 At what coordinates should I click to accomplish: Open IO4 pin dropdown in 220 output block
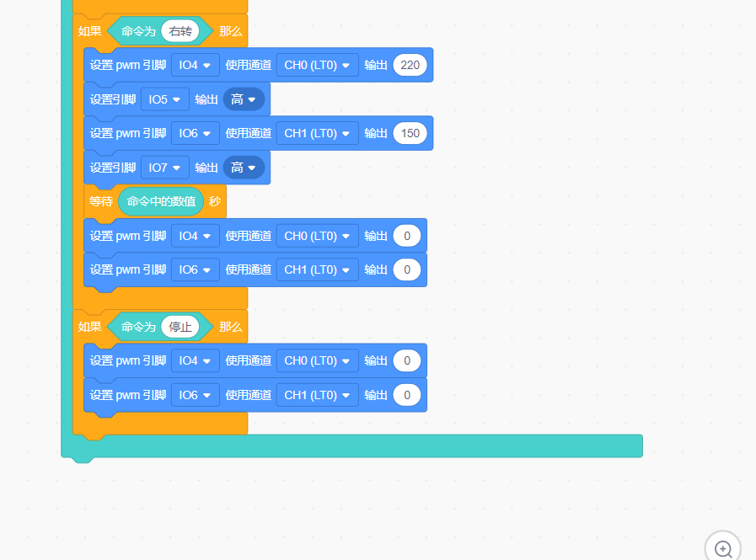coord(196,65)
